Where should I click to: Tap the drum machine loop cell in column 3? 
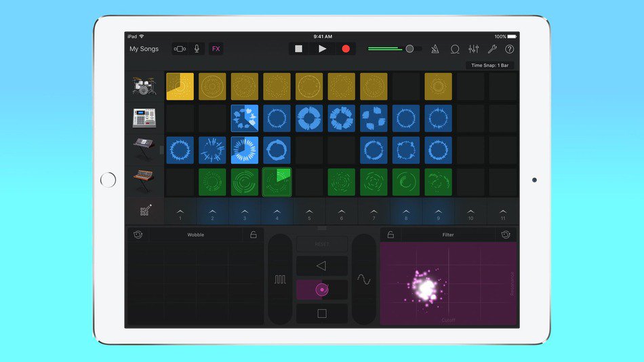click(x=244, y=119)
